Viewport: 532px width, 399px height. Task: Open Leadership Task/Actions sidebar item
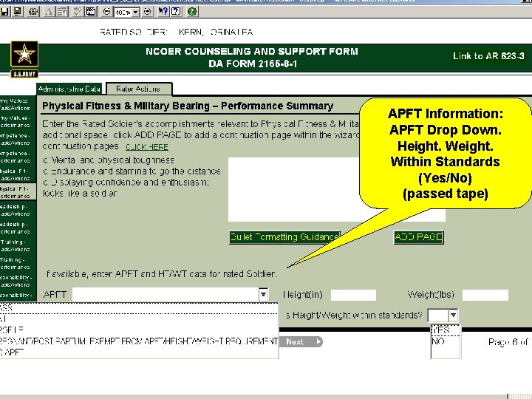[x=16, y=210]
